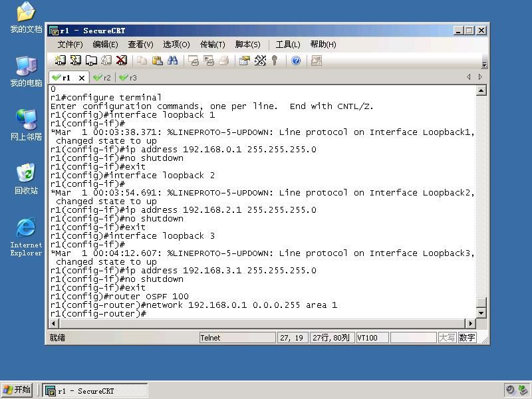Click the '27行, 80列' status field
The image size is (532, 399).
[x=332, y=338]
